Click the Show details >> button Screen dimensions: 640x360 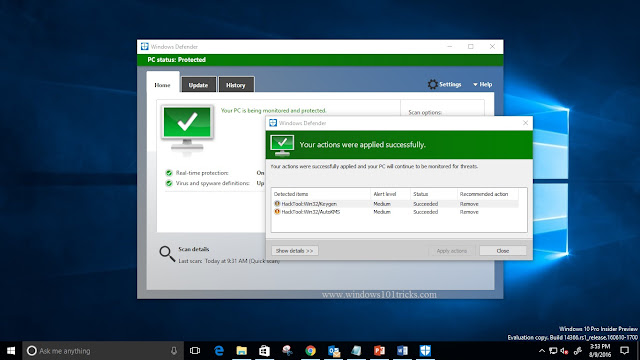[294, 251]
